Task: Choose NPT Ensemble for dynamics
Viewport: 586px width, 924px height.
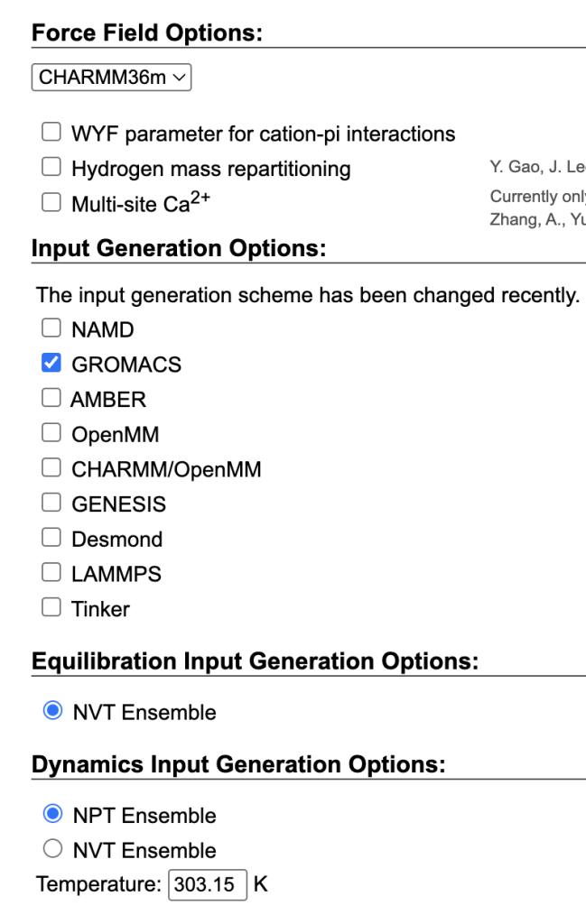Action: pyautogui.click(x=52, y=815)
